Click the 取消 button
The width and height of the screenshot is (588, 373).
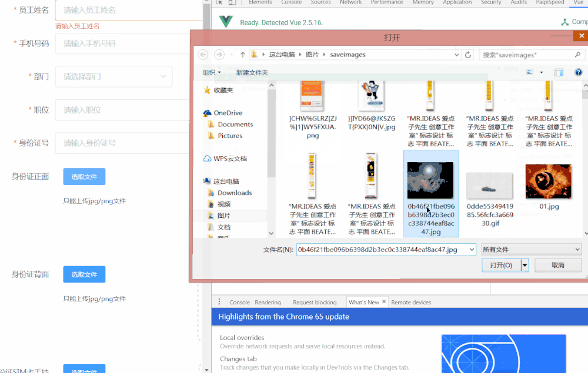[x=558, y=265]
